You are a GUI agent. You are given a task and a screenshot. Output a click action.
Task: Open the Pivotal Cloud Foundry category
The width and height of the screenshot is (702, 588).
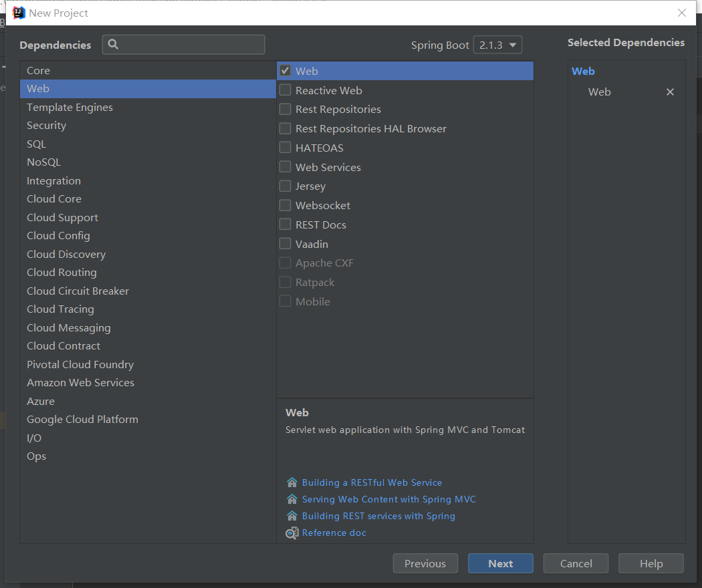[148, 364]
